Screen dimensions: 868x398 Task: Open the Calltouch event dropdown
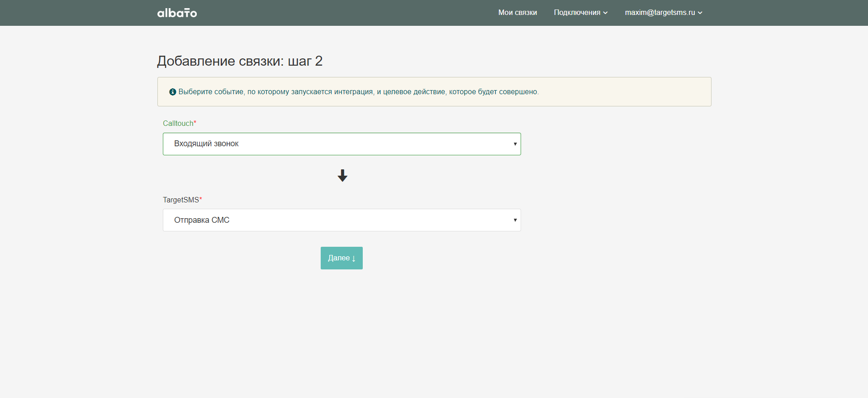click(342, 144)
